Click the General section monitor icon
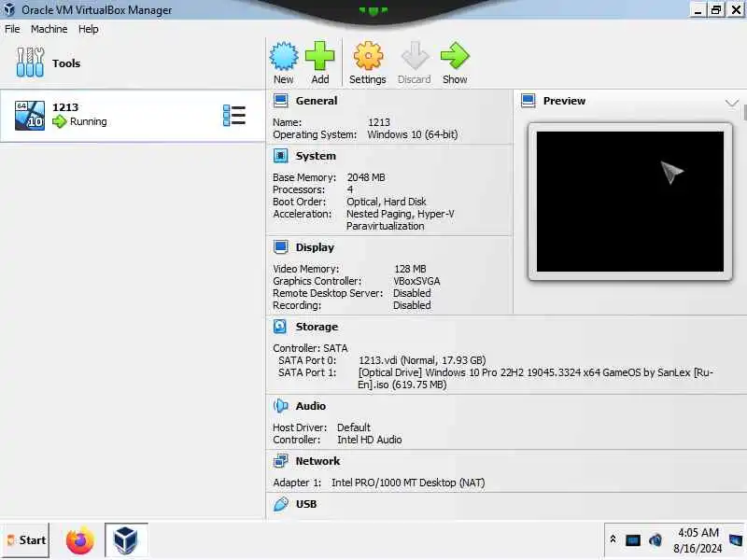747x560 pixels. pyautogui.click(x=281, y=101)
